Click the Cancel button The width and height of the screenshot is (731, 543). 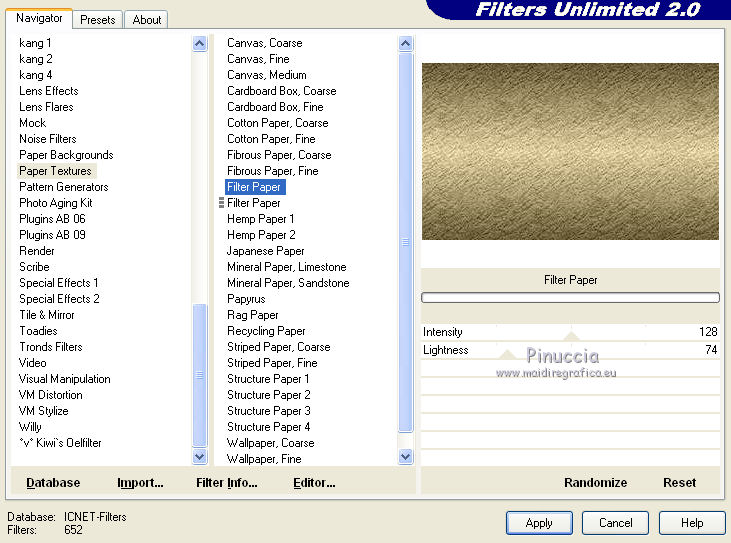tap(615, 523)
